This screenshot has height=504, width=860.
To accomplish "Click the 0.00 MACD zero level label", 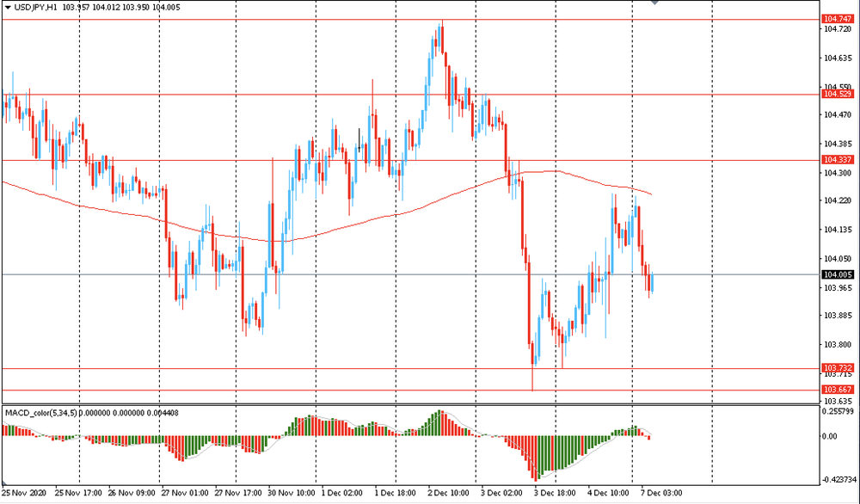I will click(x=831, y=437).
